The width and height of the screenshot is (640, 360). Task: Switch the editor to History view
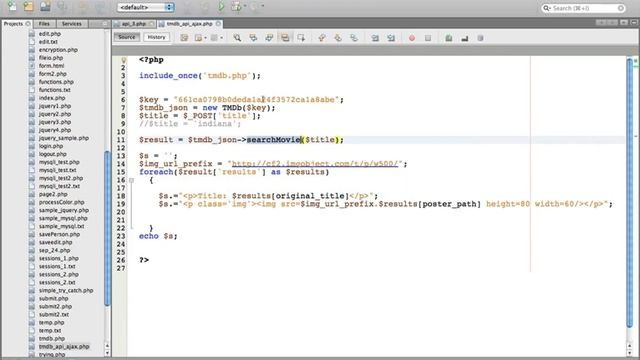[156, 37]
